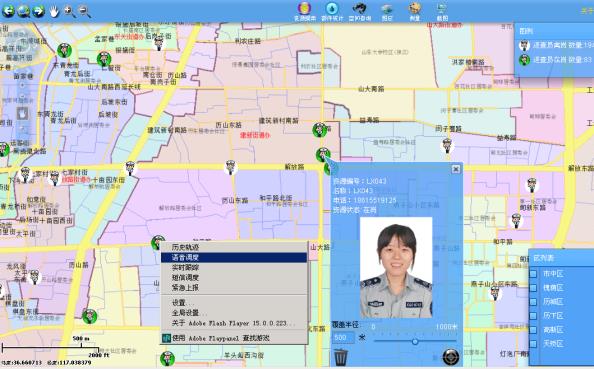
Task: Click the radius value field showing 500
Action: point(343,337)
